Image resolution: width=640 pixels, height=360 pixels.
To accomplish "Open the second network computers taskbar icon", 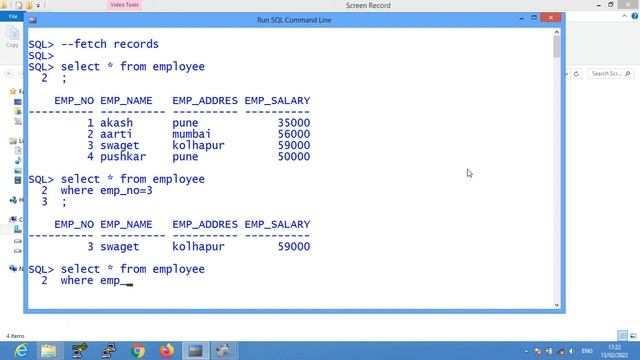I will [109, 351].
